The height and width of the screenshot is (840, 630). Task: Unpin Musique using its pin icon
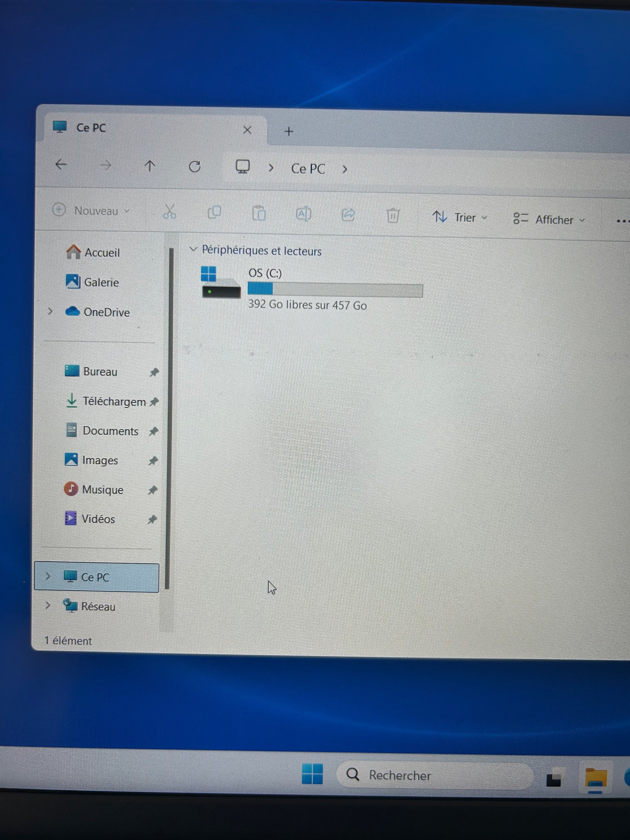[153, 490]
